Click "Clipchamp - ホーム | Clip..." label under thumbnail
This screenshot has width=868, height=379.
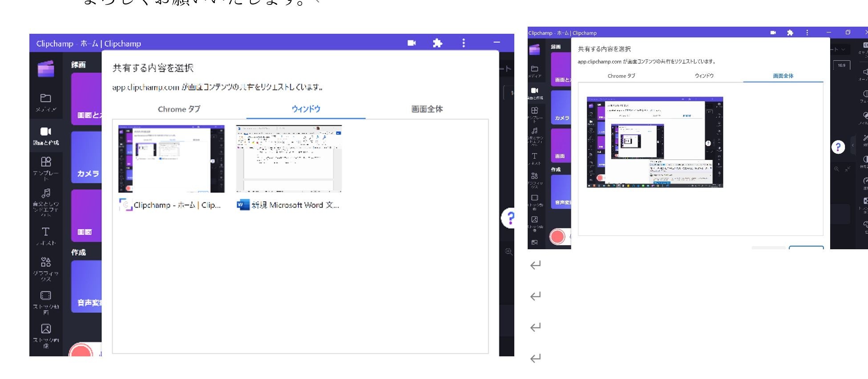tap(177, 205)
